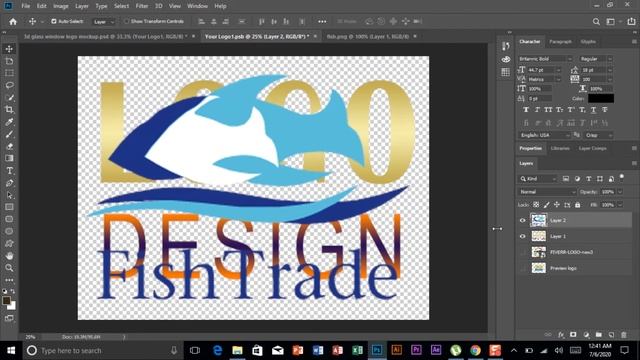Open the Crisp anti-aliasing dropdown
This screenshot has height=360, width=640.
tap(598, 135)
